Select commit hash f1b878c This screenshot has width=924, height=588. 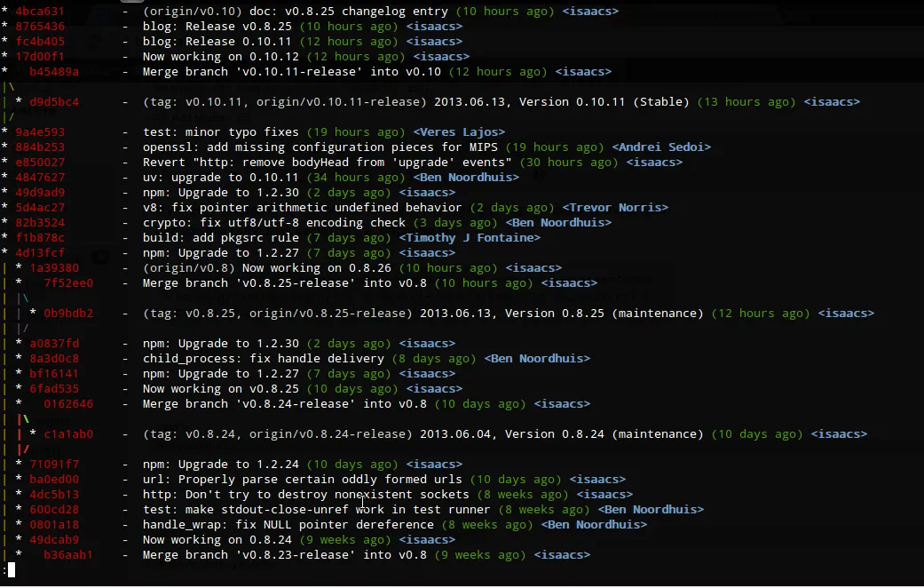(x=40, y=238)
